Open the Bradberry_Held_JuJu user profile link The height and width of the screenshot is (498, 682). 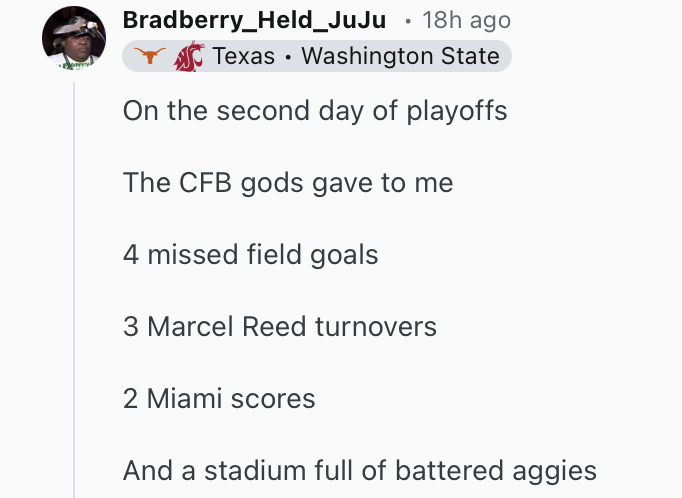[254, 19]
